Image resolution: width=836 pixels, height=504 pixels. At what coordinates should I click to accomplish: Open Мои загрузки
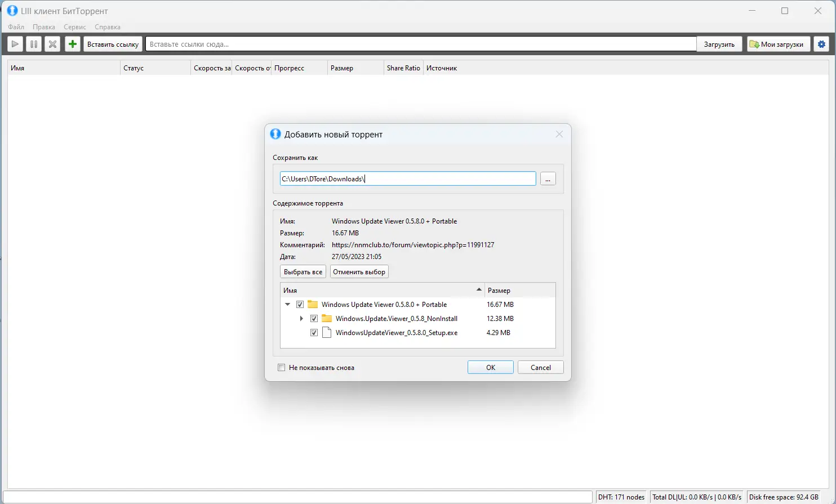coord(779,44)
